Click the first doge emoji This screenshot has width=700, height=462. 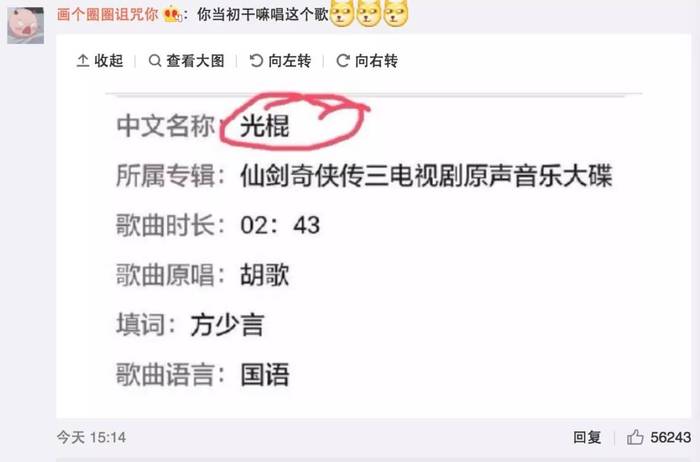[342, 13]
